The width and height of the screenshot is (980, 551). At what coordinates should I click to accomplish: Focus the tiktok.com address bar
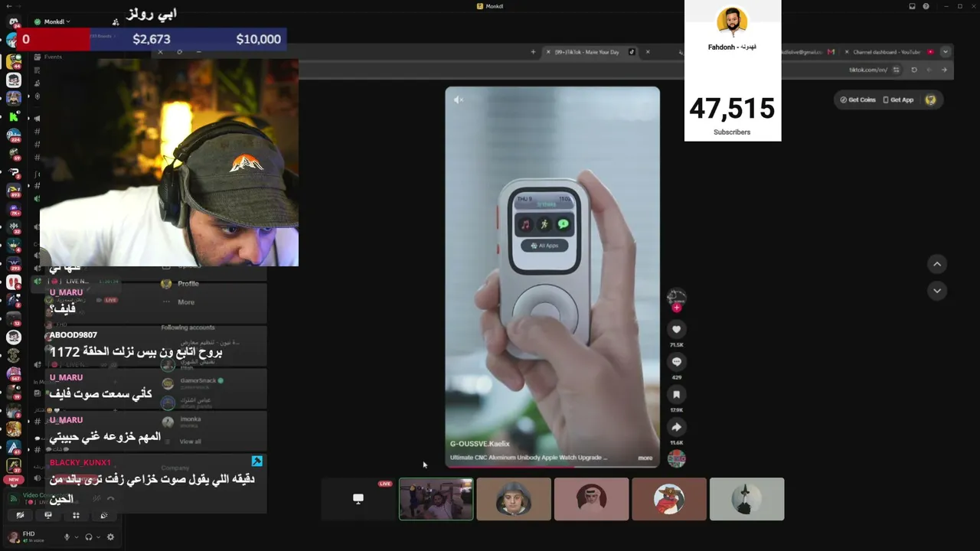click(867, 70)
